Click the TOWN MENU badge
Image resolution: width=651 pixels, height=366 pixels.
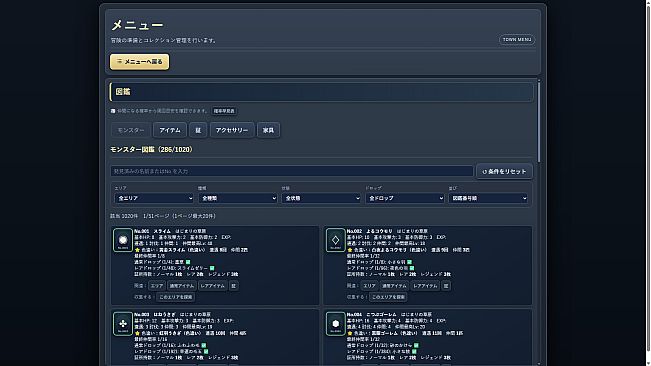pyautogui.click(x=517, y=39)
